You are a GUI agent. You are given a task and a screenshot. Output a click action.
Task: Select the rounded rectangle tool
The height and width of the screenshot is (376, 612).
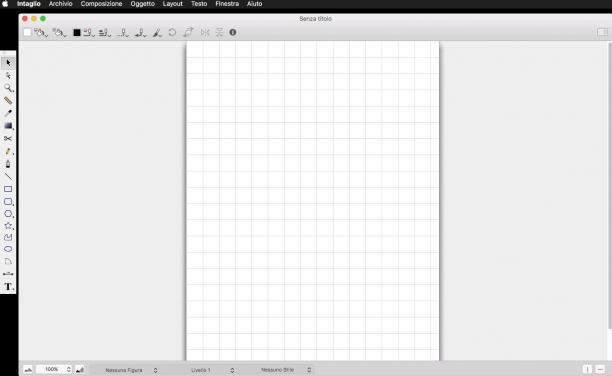(8, 201)
